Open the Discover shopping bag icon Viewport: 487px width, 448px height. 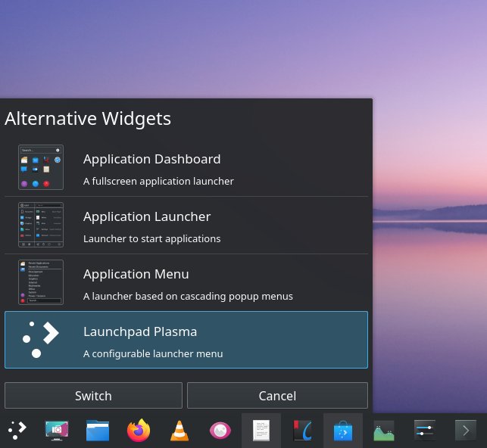342,431
